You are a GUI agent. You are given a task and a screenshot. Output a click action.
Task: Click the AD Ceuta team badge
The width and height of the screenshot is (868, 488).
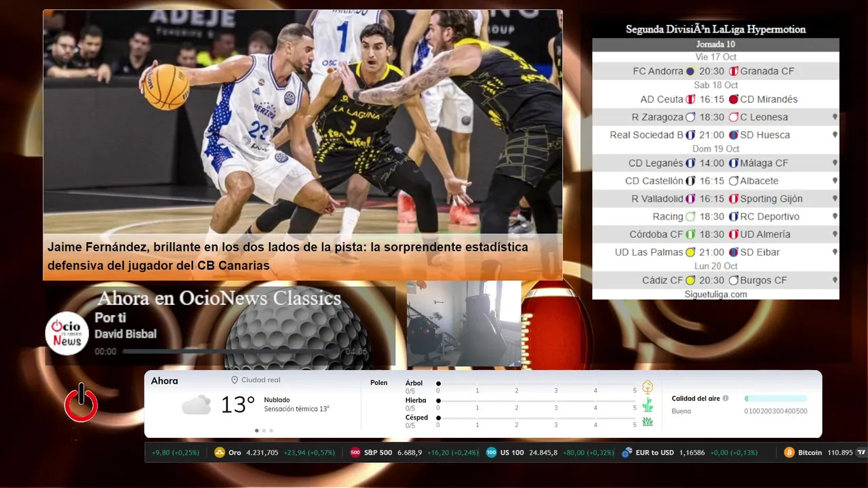coord(690,99)
